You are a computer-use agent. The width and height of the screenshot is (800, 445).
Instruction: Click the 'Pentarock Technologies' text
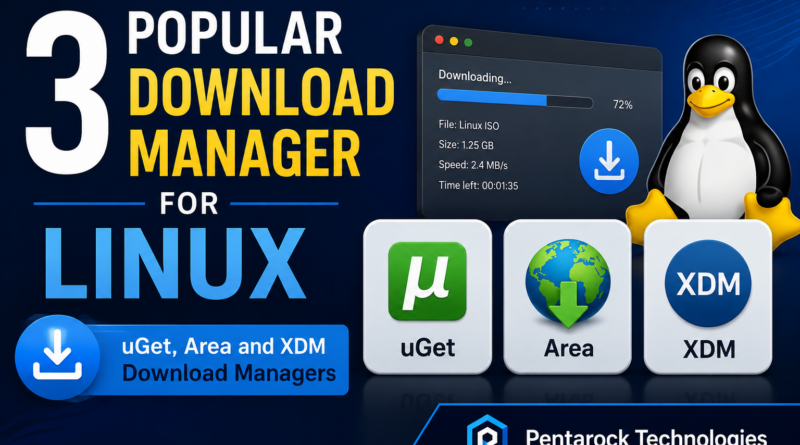coord(646,437)
